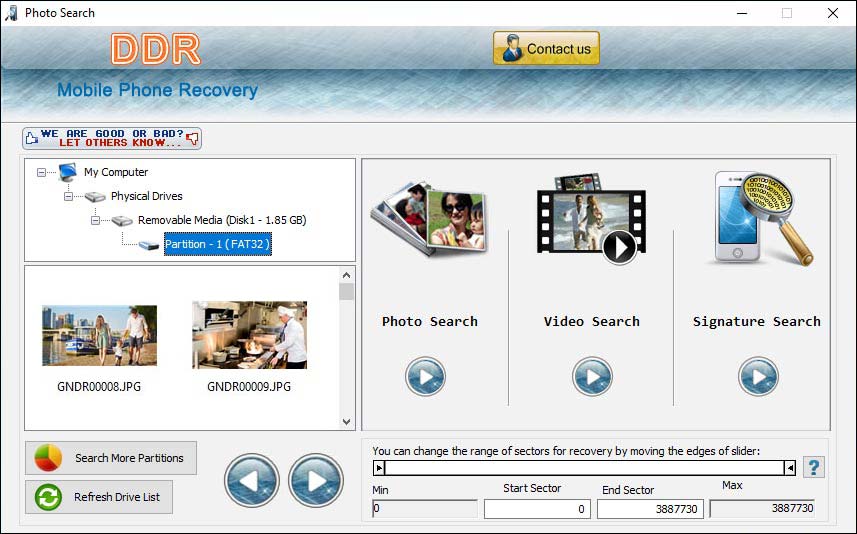
Task: Open the 'We are good or bad' feedback banner
Action: (112, 138)
